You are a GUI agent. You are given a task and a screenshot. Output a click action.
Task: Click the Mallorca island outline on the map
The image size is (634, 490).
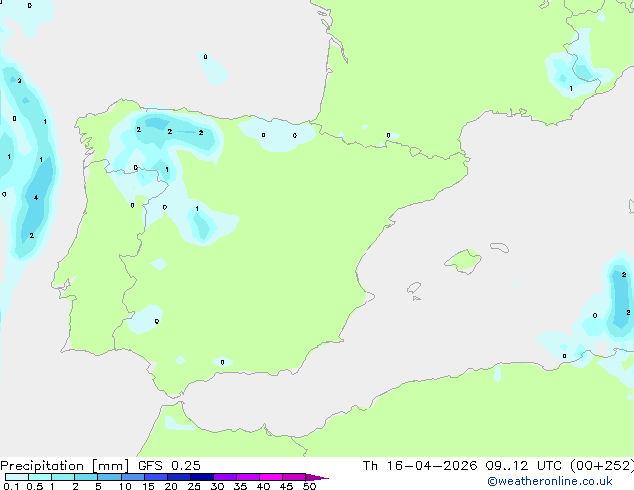463,262
